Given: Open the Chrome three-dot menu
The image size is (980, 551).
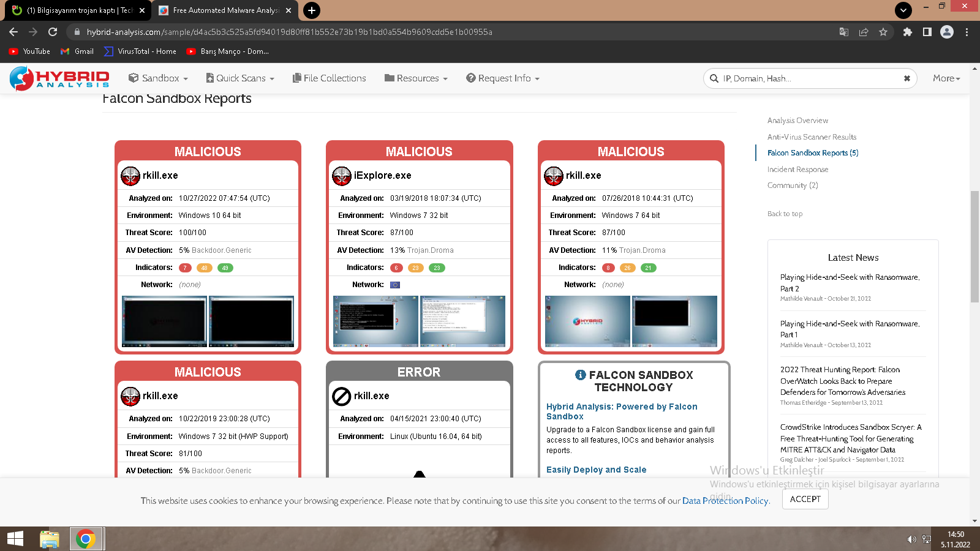Looking at the screenshot, I should click(967, 32).
